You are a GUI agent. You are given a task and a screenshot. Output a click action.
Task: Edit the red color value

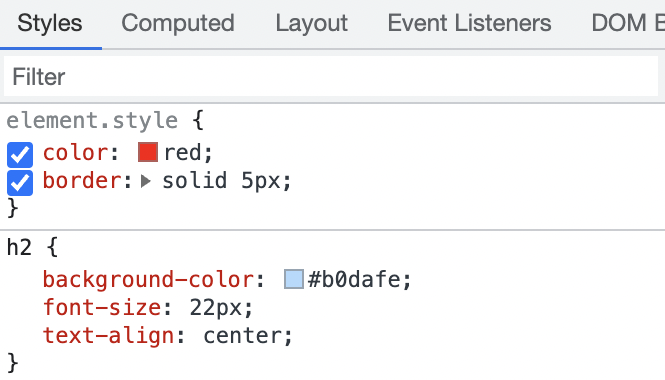click(x=183, y=153)
